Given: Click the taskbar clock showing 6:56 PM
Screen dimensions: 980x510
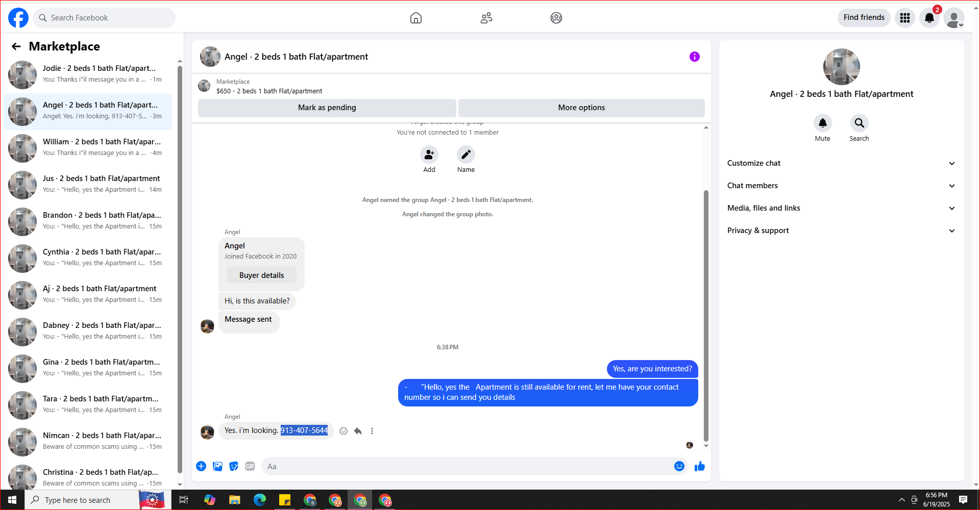Looking at the screenshot, I should pyautogui.click(x=937, y=500).
